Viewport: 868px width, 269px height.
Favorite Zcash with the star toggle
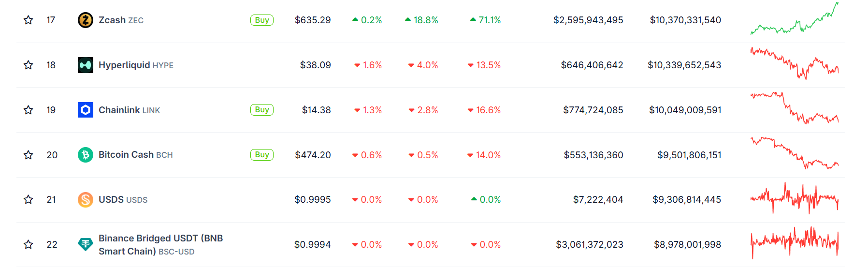point(29,20)
